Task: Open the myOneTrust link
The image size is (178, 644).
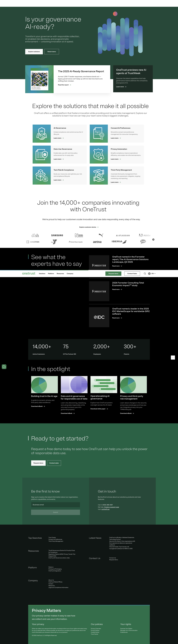Action: pos(105,509)
